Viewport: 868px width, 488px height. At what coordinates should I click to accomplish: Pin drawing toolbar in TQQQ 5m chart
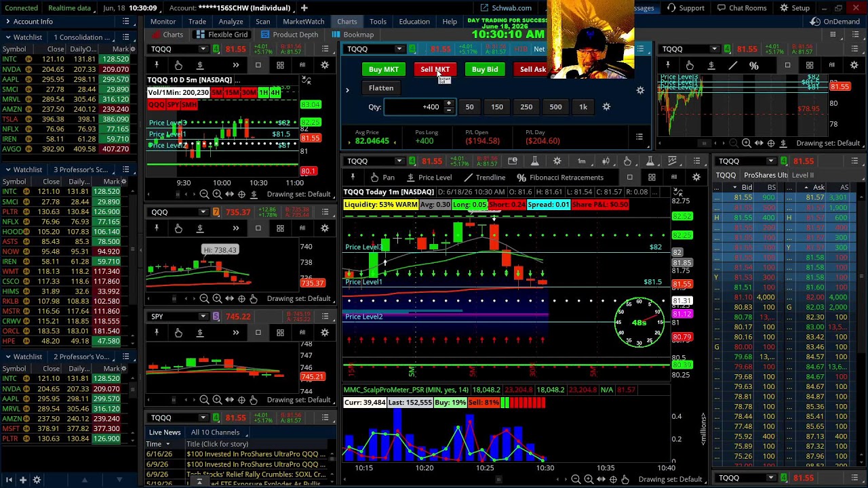pos(156,65)
